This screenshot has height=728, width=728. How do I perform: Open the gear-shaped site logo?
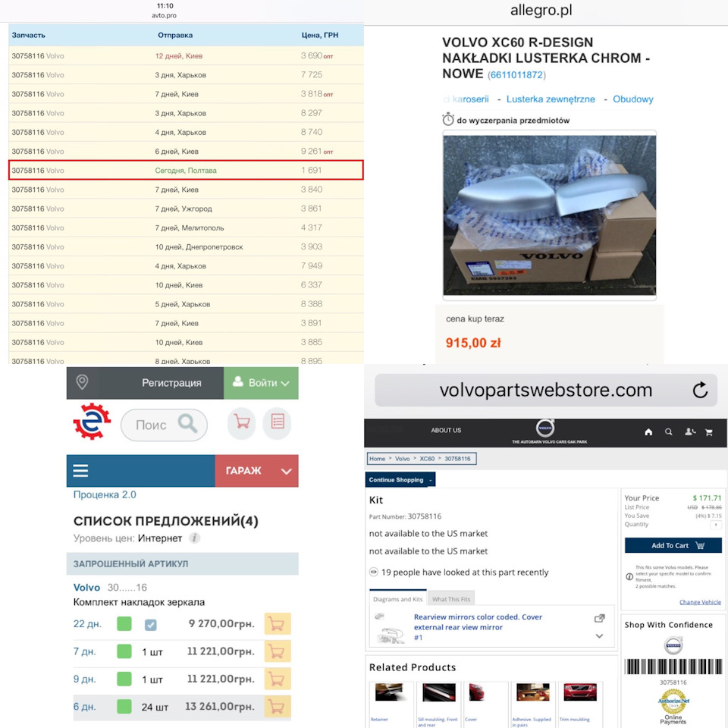click(x=92, y=422)
